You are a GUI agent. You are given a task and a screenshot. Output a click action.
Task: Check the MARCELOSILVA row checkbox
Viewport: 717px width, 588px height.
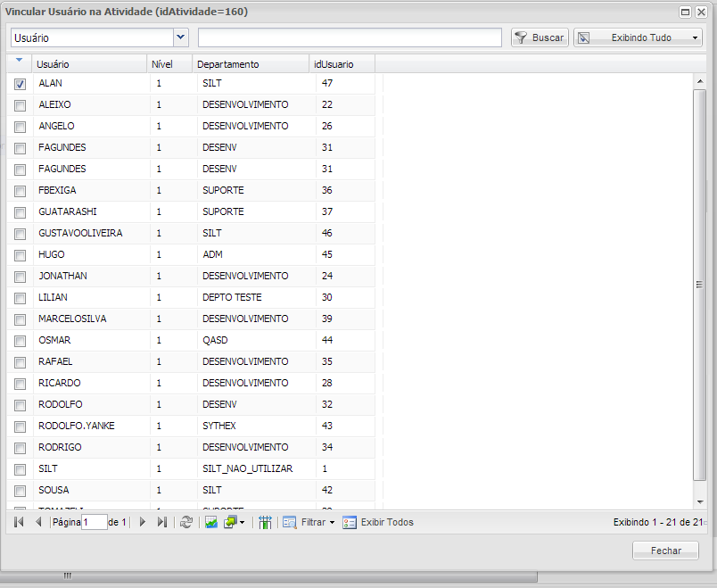click(20, 319)
